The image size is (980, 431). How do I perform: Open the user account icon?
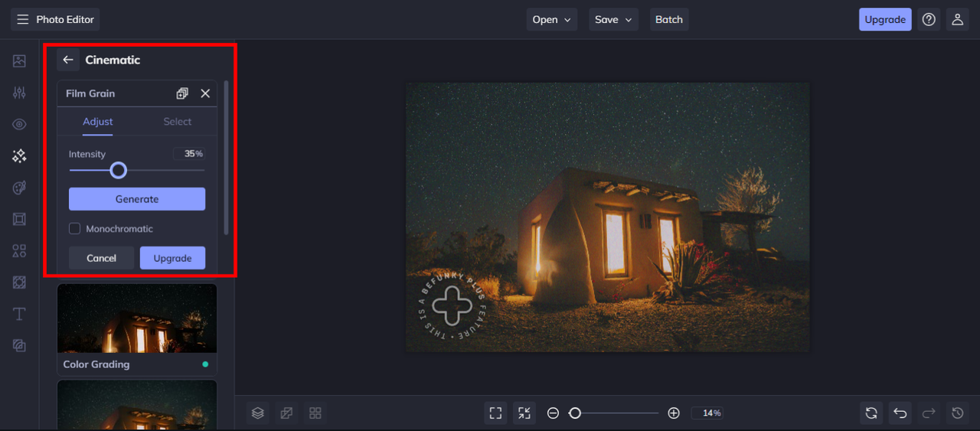coord(957,20)
